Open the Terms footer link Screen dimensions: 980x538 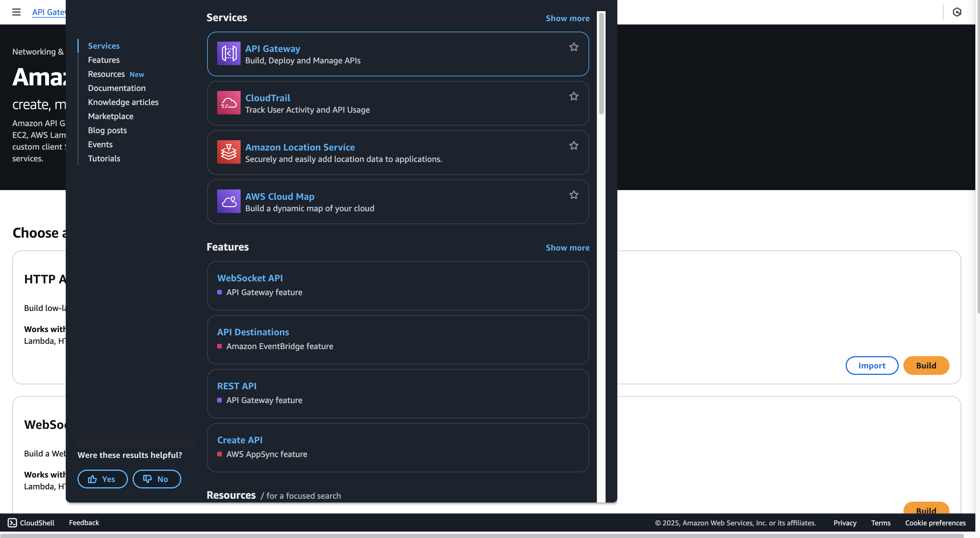point(880,523)
